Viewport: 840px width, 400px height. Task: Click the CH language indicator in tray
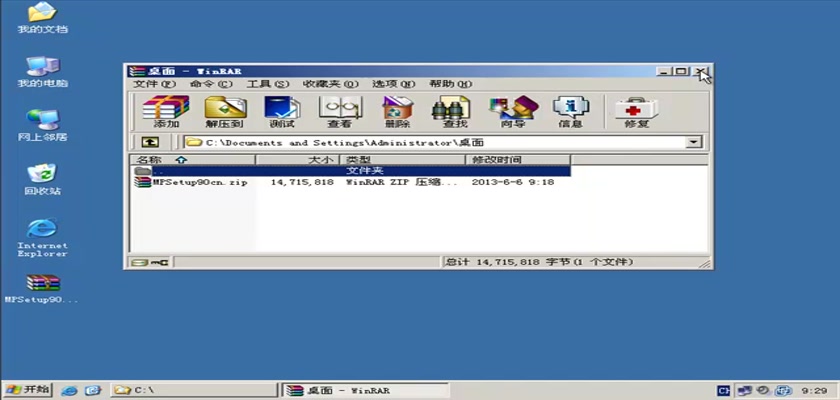723,390
